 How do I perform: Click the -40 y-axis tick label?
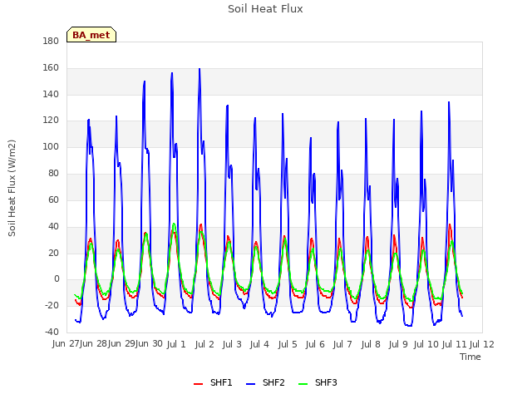pos(52,332)
